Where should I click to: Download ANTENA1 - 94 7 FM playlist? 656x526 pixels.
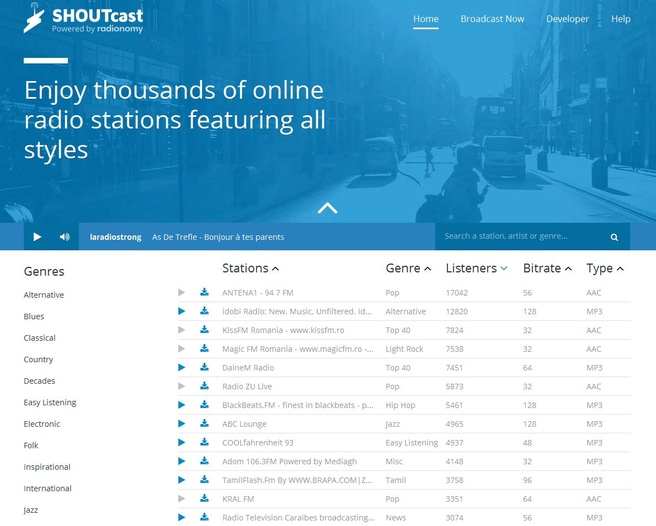click(x=204, y=292)
